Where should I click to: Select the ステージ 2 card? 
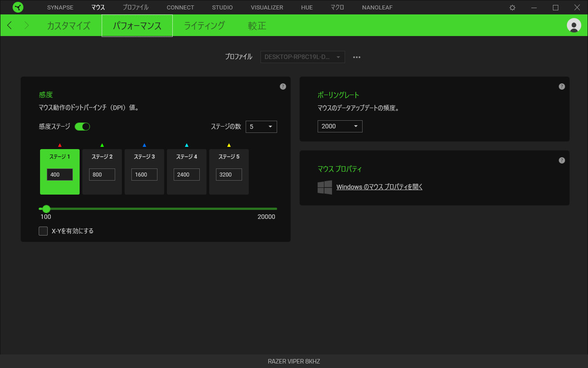(102, 172)
